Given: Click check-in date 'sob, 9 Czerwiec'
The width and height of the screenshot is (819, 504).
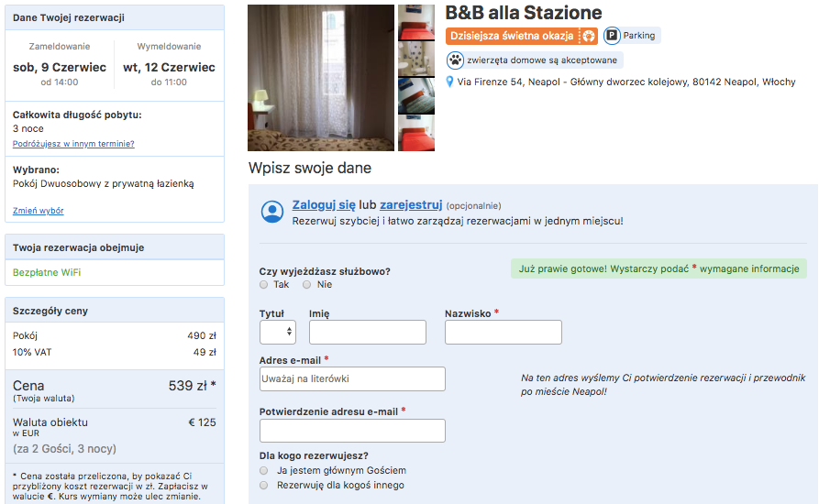Looking at the screenshot, I should coord(60,67).
